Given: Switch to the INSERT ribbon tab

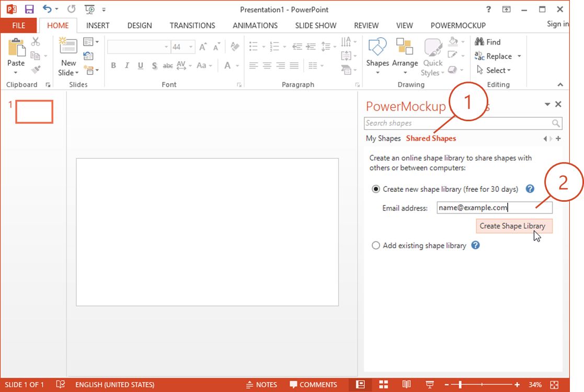Looking at the screenshot, I should point(98,25).
